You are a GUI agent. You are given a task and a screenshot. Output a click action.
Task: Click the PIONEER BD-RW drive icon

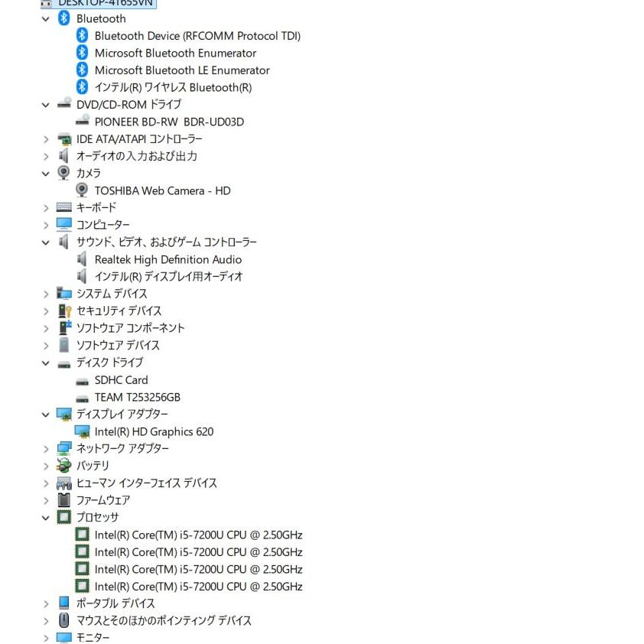point(83,121)
